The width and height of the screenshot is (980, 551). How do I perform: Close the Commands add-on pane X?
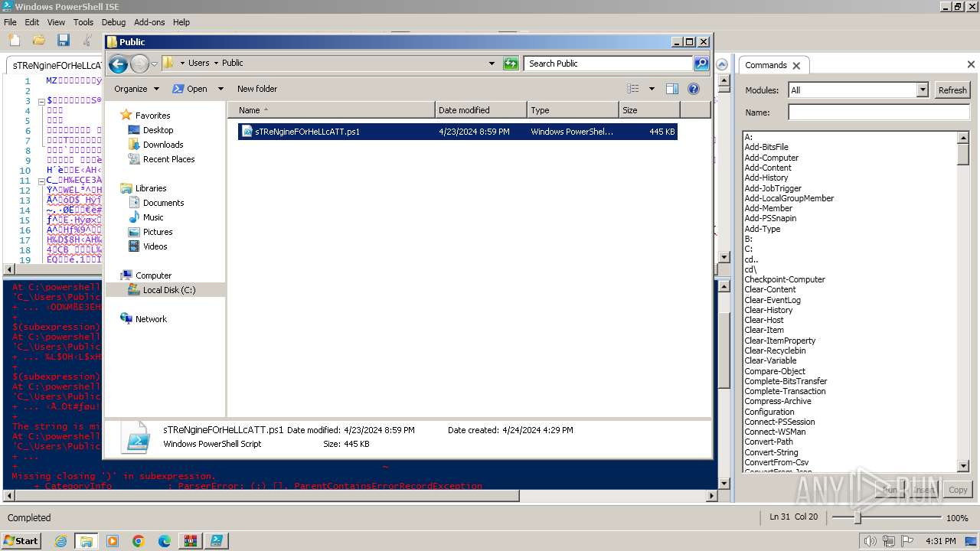[971, 65]
